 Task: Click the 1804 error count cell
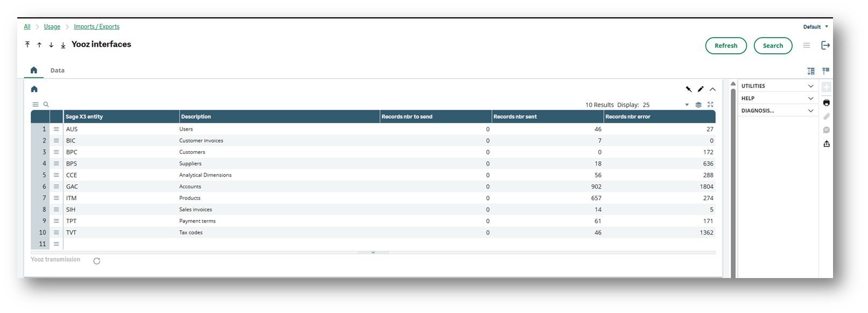click(660, 187)
